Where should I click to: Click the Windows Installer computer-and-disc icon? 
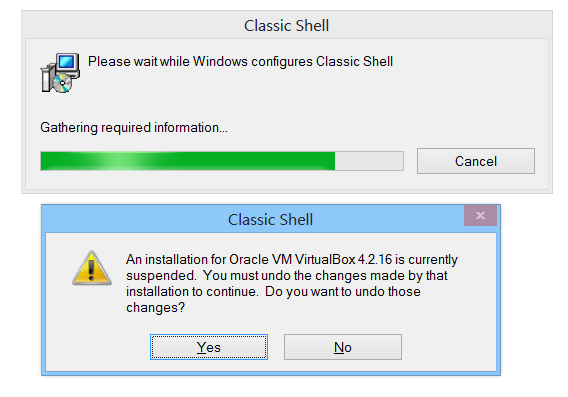click(60, 73)
